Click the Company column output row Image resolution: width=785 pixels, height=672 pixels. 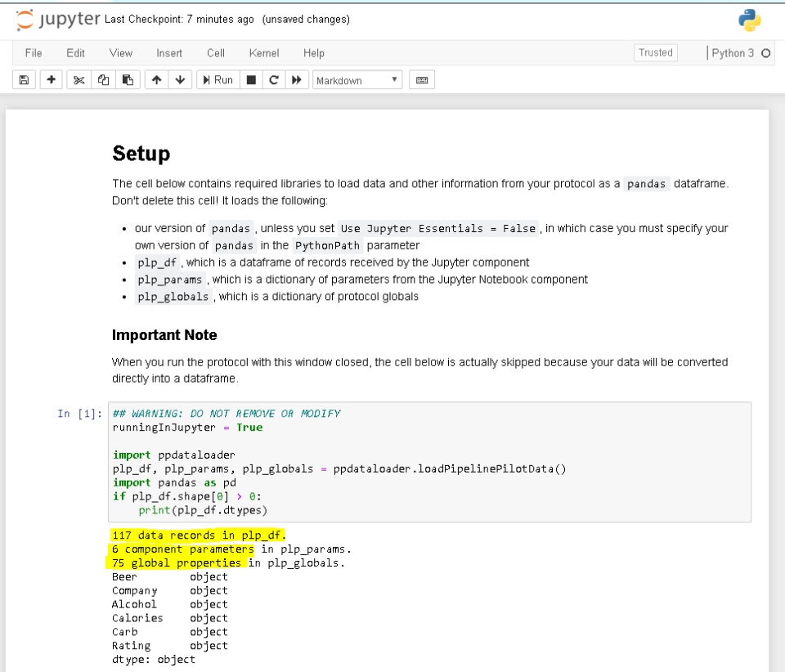[x=170, y=590]
